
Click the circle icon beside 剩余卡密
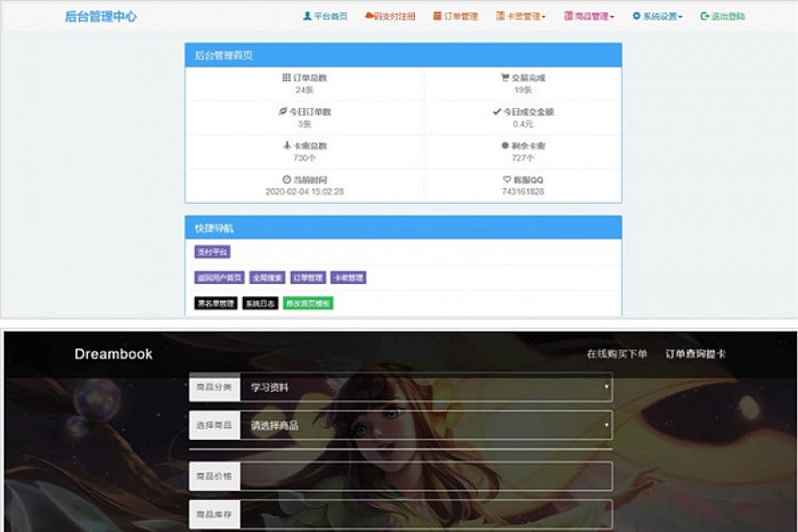click(x=505, y=145)
